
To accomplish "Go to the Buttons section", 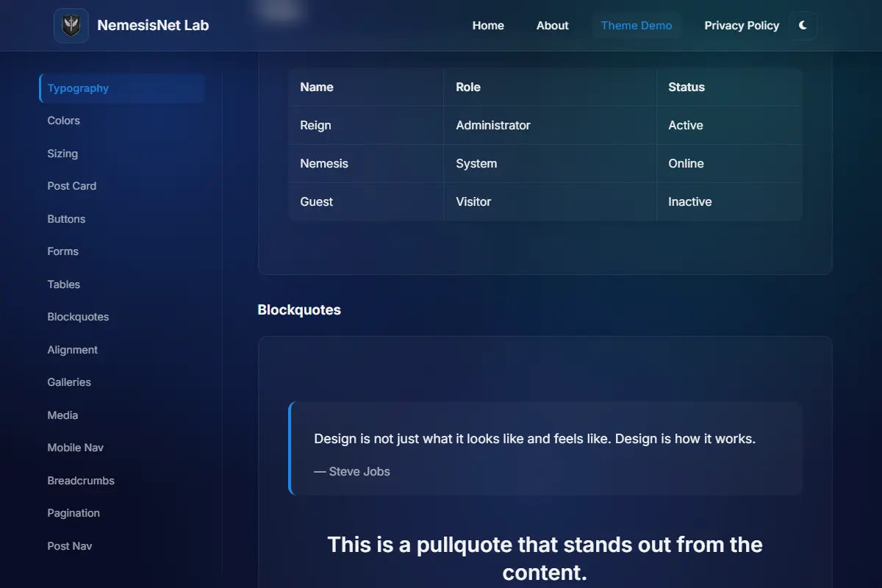I will (x=122, y=219).
